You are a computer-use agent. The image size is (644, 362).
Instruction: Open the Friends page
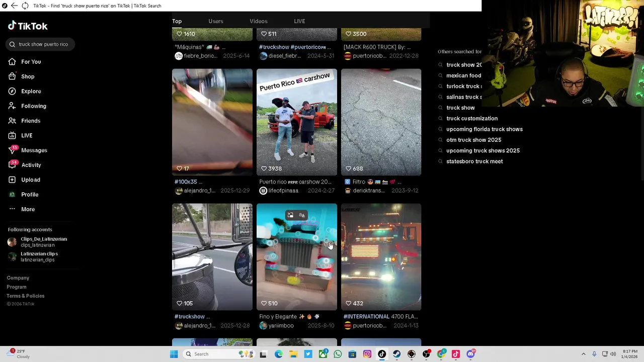[x=24, y=121]
